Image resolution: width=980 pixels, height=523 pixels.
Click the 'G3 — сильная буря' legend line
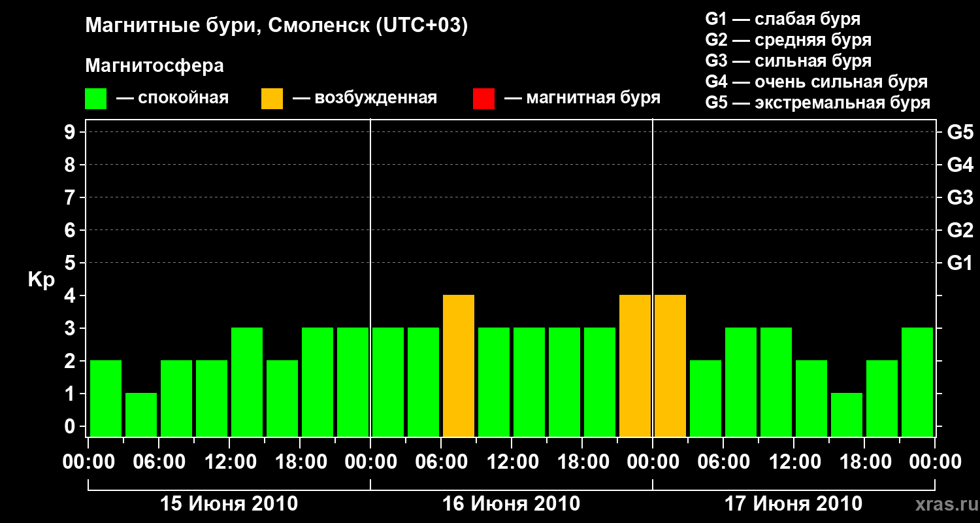[x=788, y=61]
